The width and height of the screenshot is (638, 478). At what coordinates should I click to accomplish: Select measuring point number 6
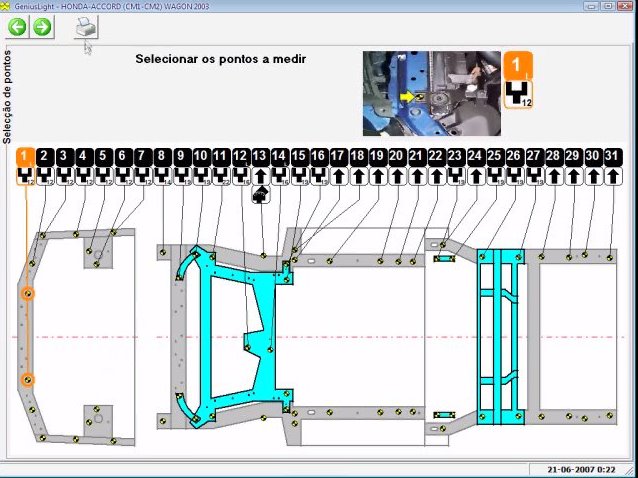[123, 157]
